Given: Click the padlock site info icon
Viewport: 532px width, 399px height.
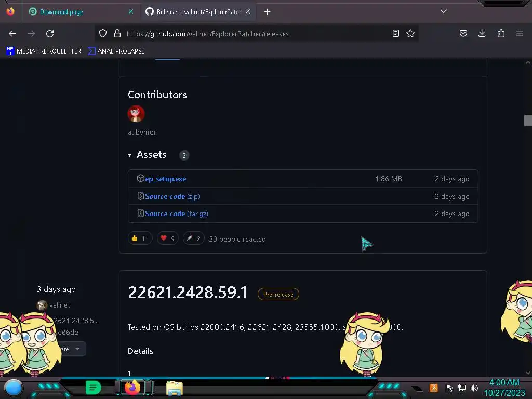Looking at the screenshot, I should pos(117,33).
